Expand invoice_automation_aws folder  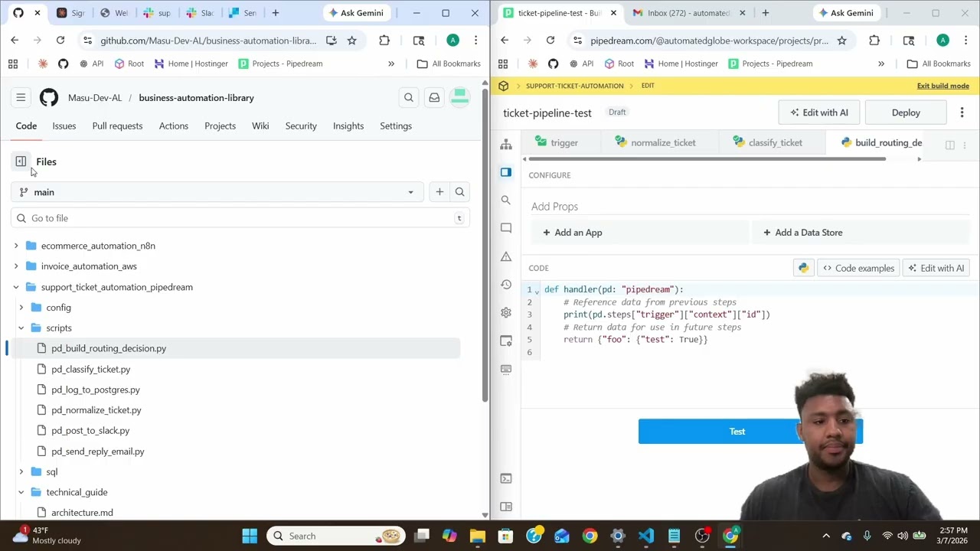pyautogui.click(x=16, y=266)
